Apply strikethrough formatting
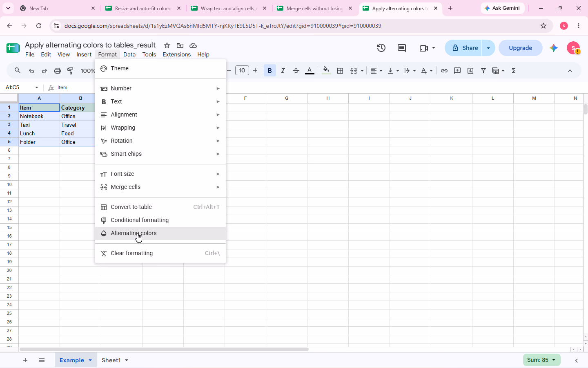 point(296,71)
